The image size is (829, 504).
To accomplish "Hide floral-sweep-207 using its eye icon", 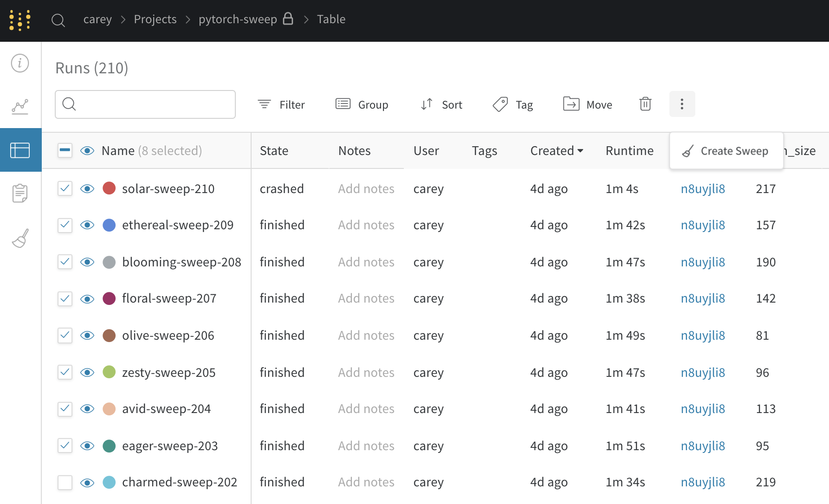I will 87,299.
